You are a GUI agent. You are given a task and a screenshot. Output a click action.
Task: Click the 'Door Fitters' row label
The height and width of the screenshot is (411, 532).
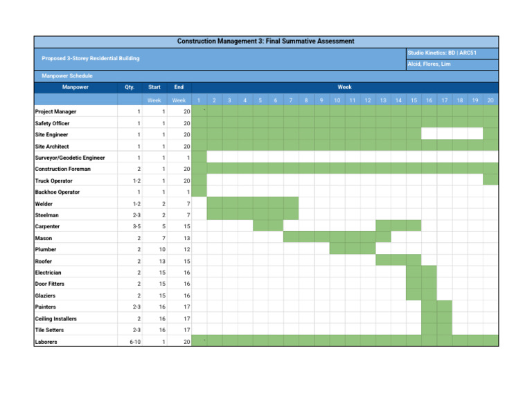[50, 284]
